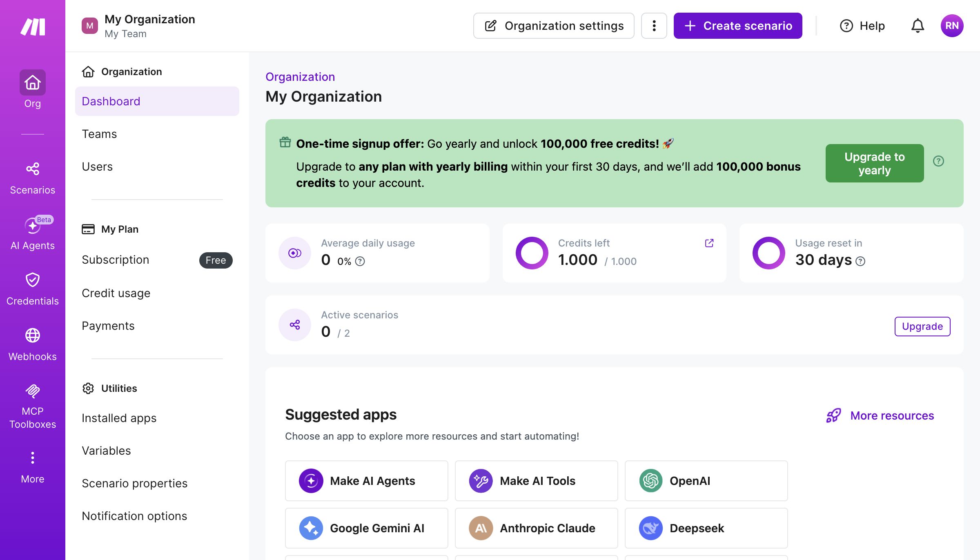Expand the More sidebar menu
The image size is (980, 560).
click(33, 468)
